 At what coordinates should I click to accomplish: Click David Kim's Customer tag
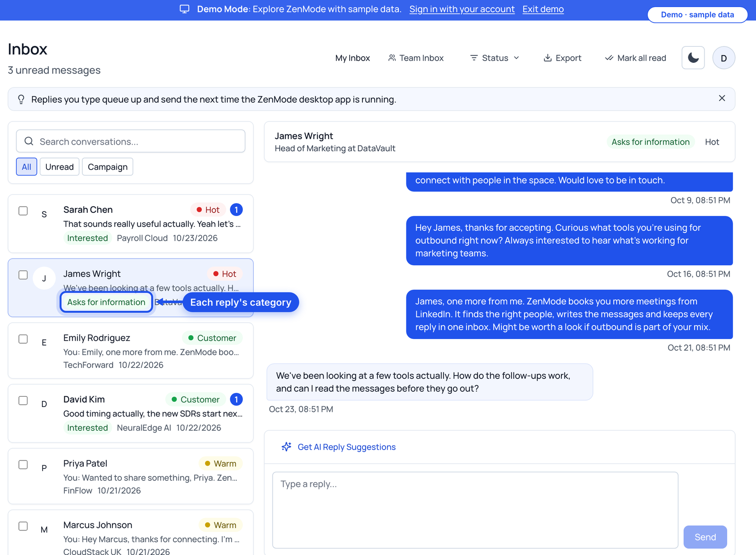(196, 399)
